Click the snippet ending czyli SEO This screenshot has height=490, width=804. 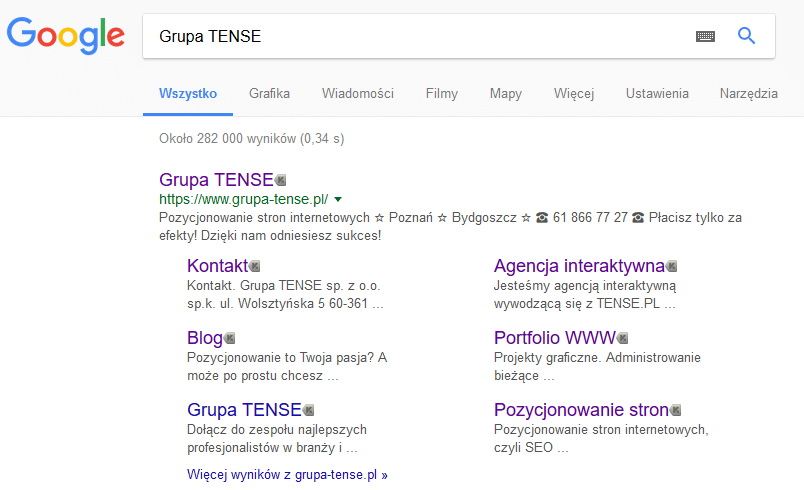click(601, 439)
